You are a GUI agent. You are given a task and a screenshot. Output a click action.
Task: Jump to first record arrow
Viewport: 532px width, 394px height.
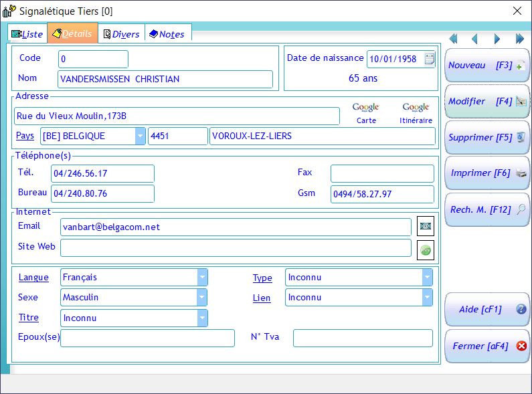pos(453,39)
